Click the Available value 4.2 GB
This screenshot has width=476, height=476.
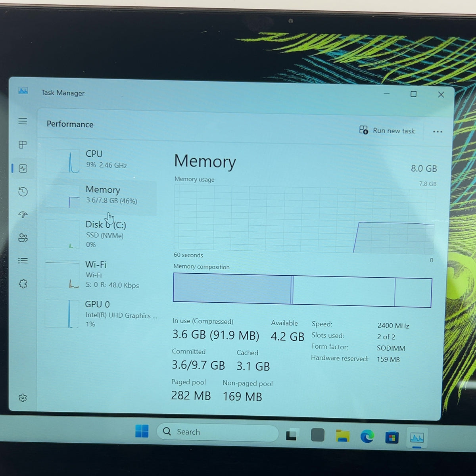pos(287,337)
